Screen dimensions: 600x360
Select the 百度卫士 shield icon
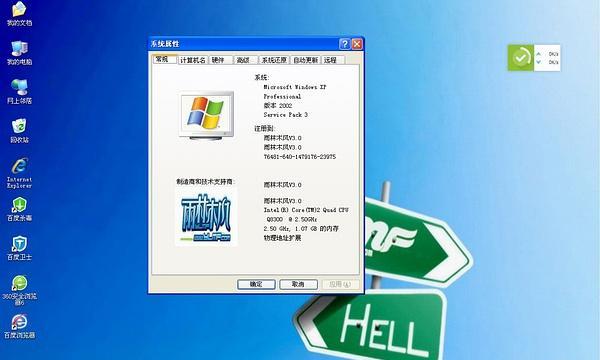[x=19, y=248]
